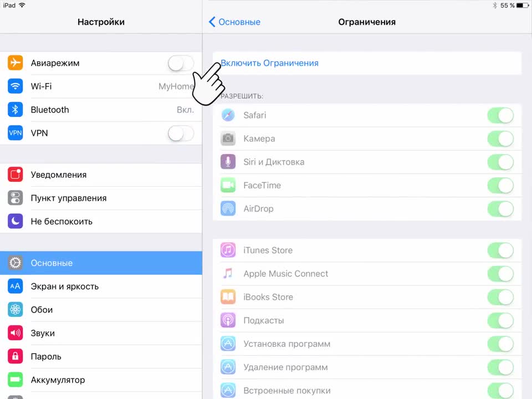Toggle the iBooks Store switch
532x399 pixels.
500,297
